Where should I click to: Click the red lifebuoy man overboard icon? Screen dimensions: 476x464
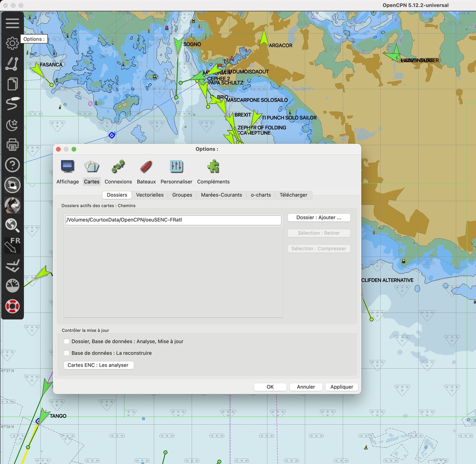tap(13, 307)
